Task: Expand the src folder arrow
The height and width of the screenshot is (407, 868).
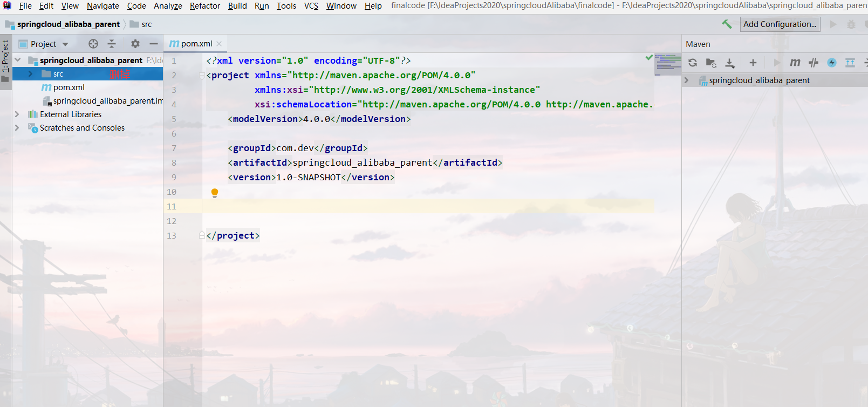Action: click(31, 74)
